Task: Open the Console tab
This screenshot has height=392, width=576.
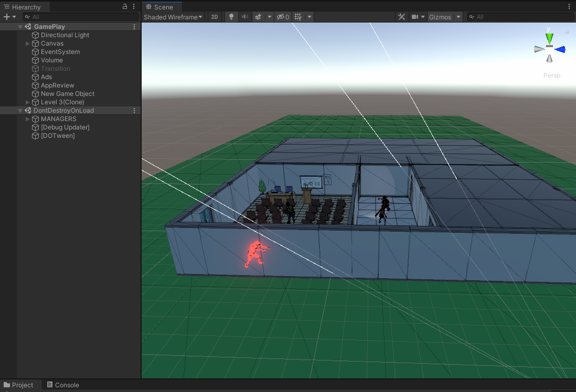Action: click(63, 385)
